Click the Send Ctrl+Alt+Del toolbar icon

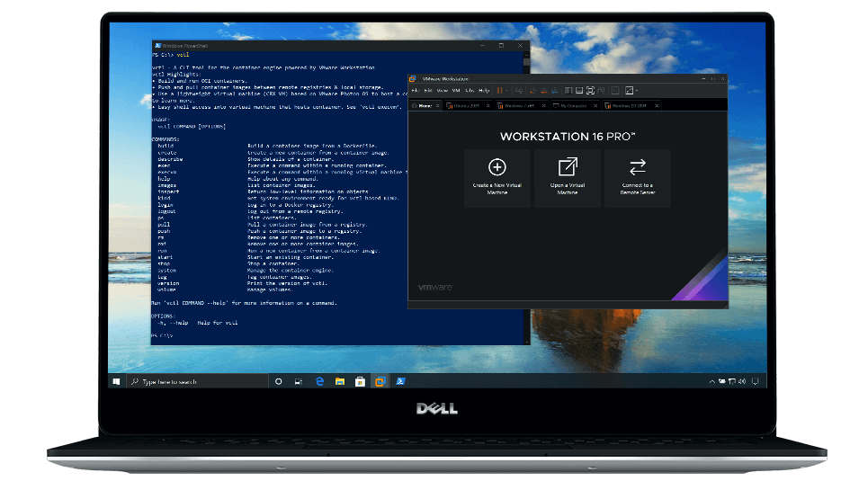519,90
